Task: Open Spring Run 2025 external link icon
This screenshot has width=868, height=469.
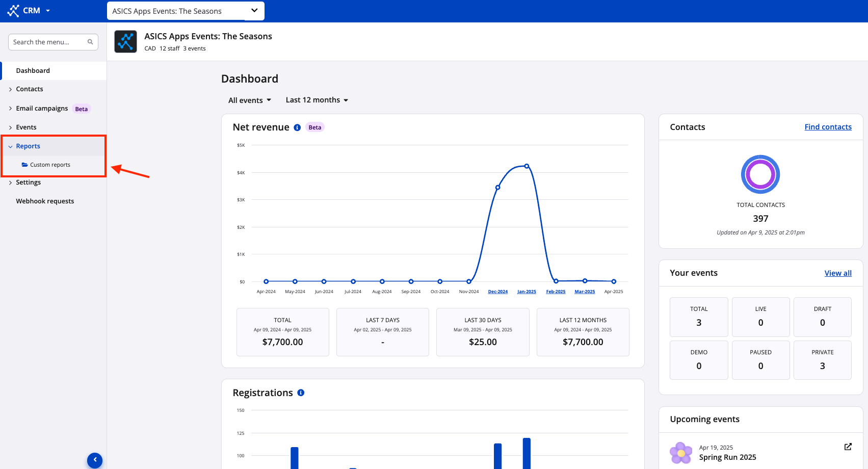Action: tap(848, 447)
